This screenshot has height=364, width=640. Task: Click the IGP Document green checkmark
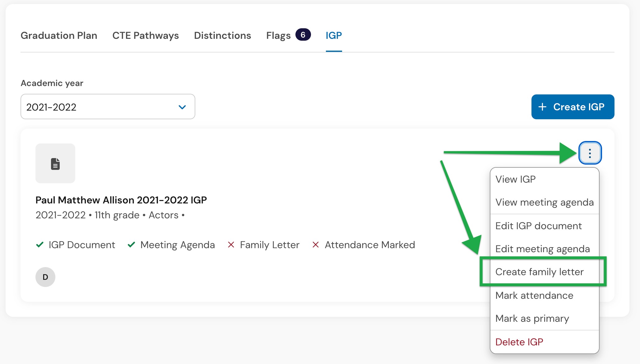click(40, 245)
